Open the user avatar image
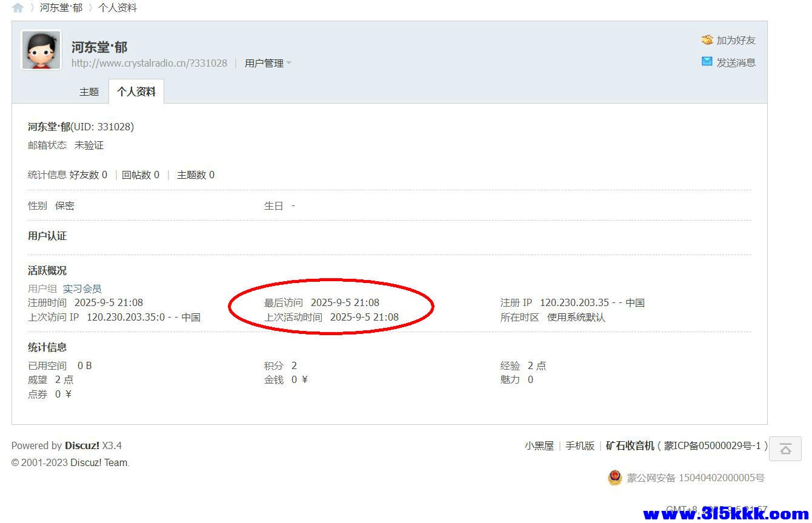The image size is (812, 523). pos(41,50)
